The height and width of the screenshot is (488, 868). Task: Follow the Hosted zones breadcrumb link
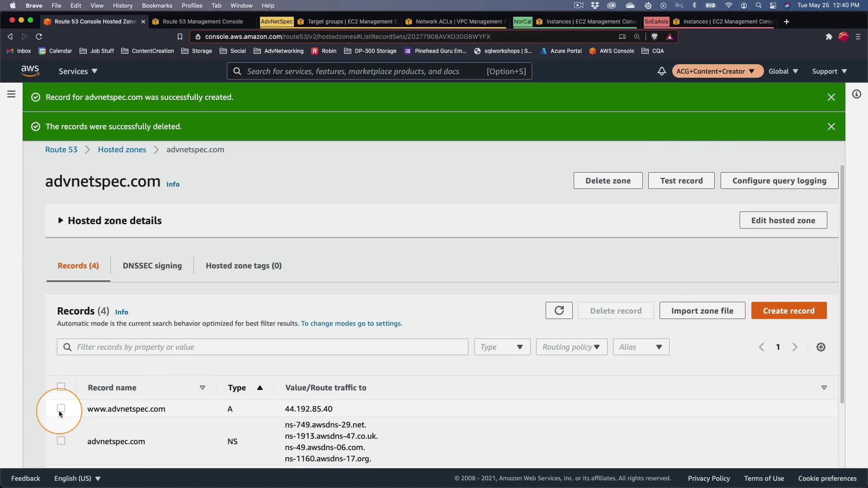point(122,150)
